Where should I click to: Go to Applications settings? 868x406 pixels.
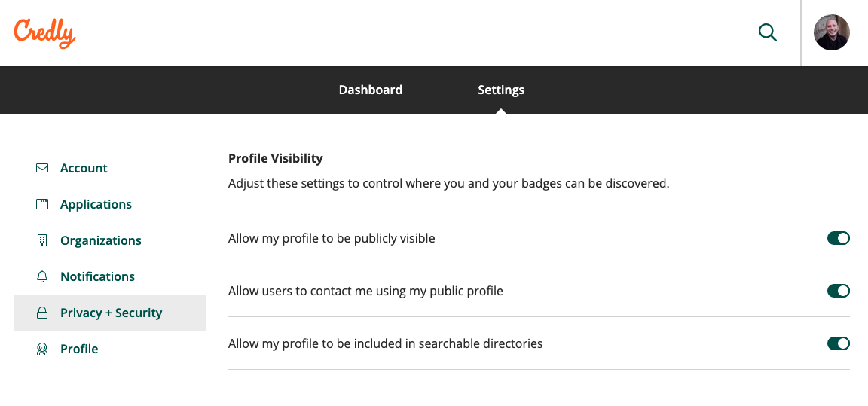point(96,204)
